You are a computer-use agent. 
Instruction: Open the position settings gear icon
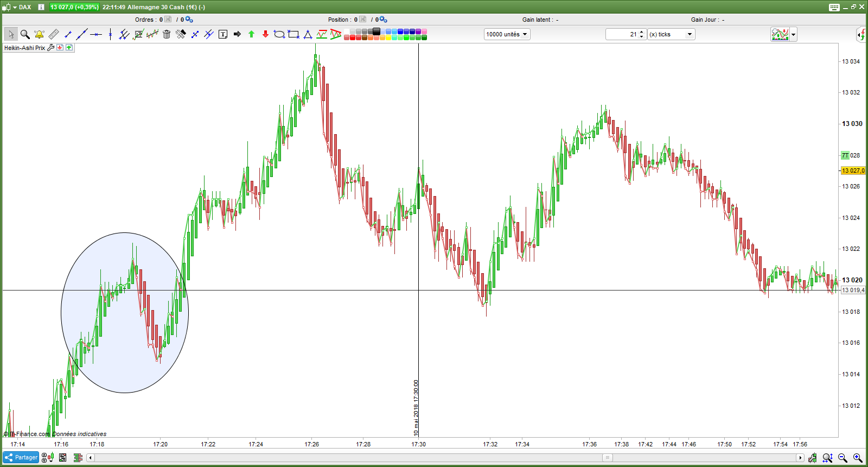pos(384,20)
